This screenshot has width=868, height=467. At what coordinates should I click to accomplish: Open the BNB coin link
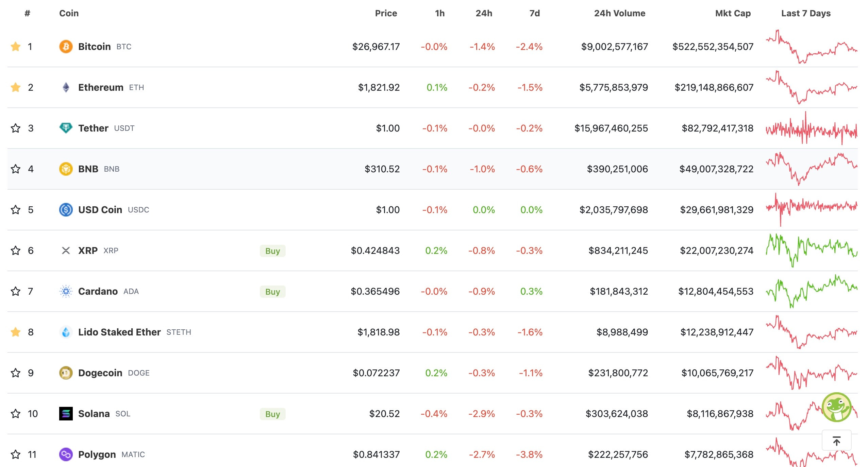88,169
